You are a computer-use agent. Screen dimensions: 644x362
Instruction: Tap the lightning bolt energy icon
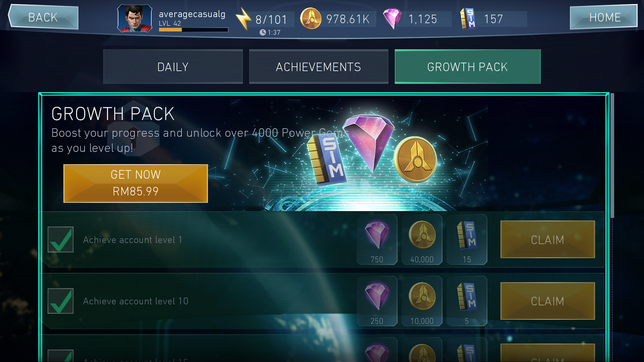tap(243, 19)
